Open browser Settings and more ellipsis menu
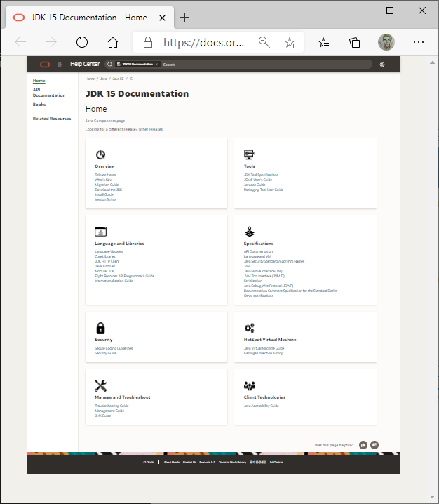Image resolution: width=439 pixels, height=504 pixels. (x=419, y=42)
